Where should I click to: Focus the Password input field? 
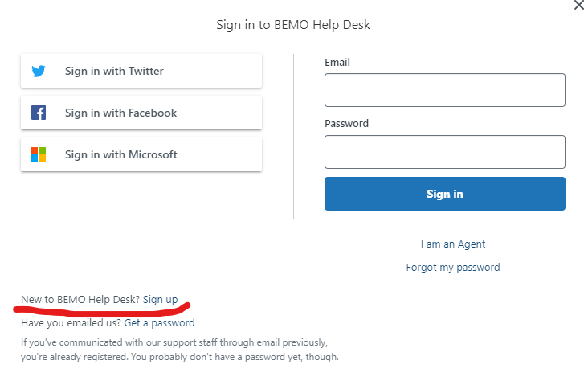click(x=445, y=152)
